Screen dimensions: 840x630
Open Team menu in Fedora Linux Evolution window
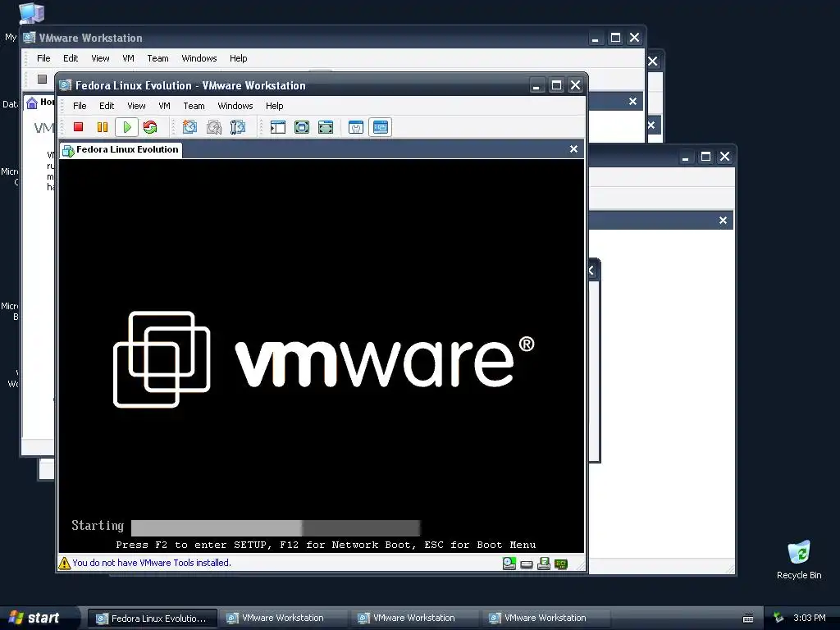point(194,106)
